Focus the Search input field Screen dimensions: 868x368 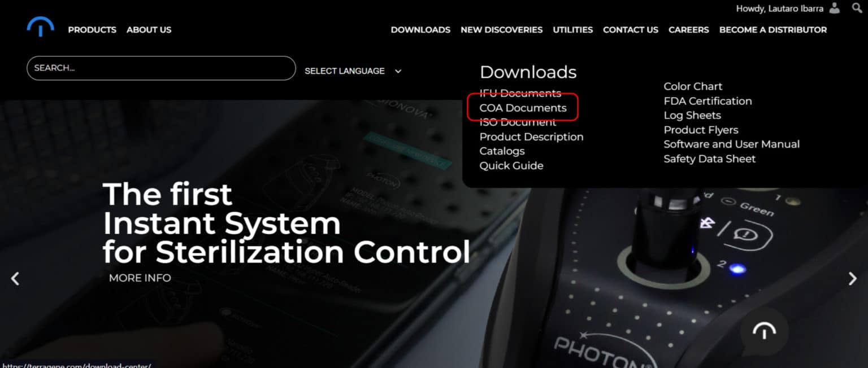coord(161,68)
